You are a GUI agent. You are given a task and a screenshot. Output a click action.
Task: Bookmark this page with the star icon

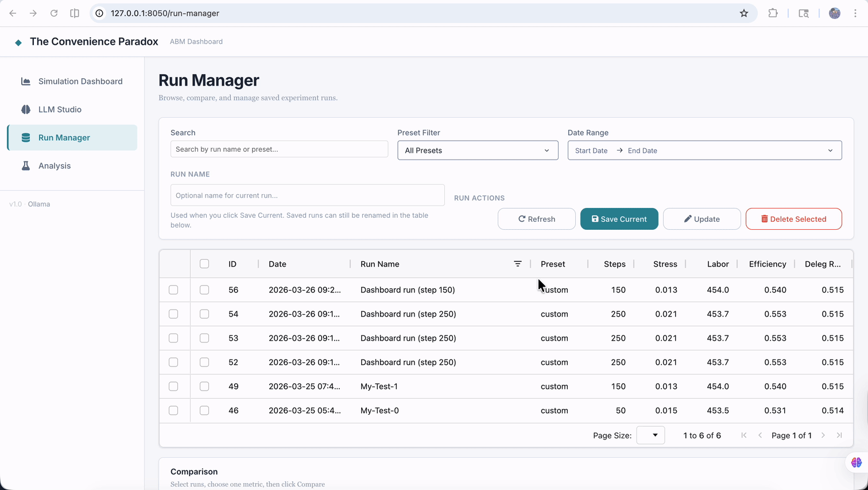[744, 13]
